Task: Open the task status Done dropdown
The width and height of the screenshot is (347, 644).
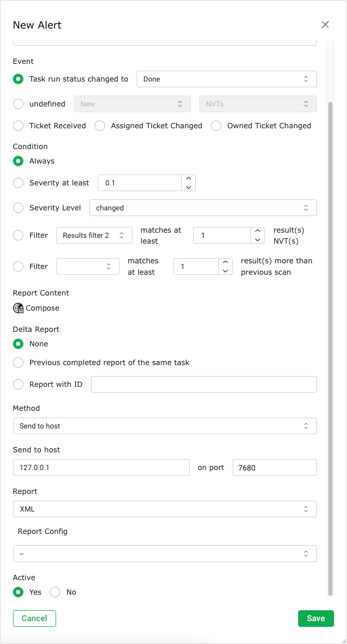Action: (226, 79)
